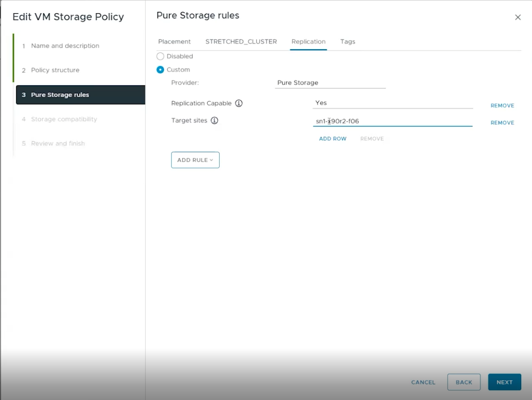Switch to the STRETCHED_CLUSTER tab
Image resolution: width=532 pixels, height=400 pixels.
[240, 42]
